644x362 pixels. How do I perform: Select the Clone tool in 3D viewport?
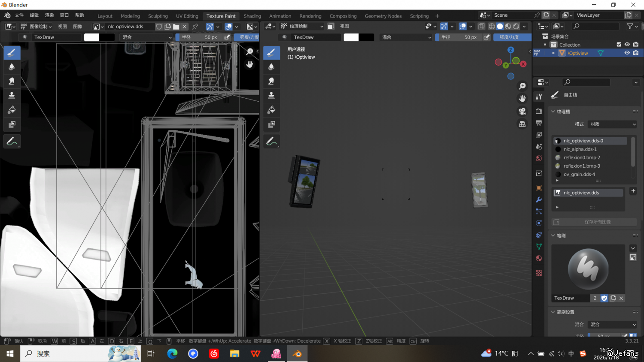pos(271,95)
